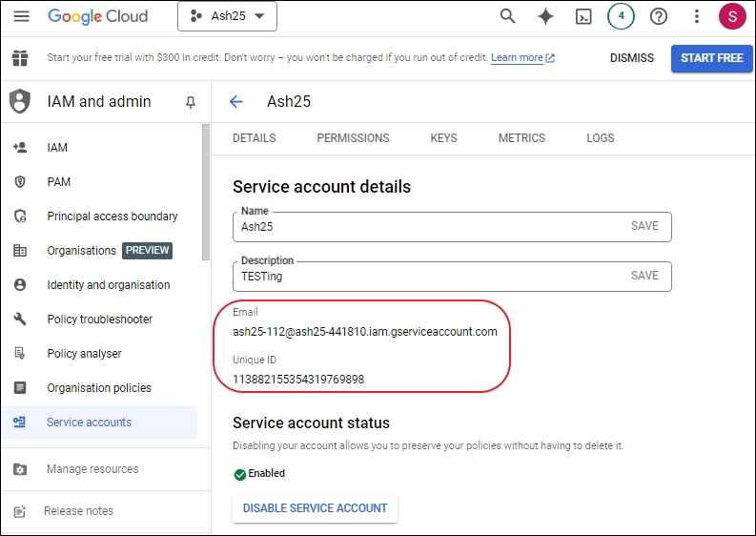The height and width of the screenshot is (536, 756).
Task: Switch to the LOGS tab
Action: point(601,138)
